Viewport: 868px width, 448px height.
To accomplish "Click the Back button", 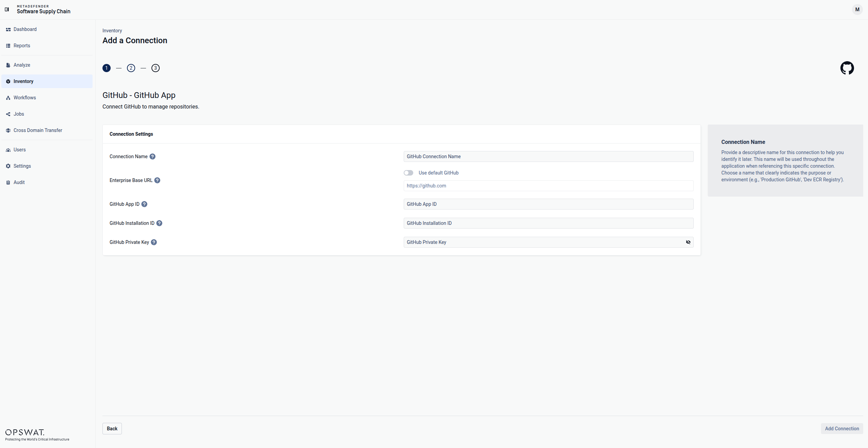I will click(x=112, y=429).
